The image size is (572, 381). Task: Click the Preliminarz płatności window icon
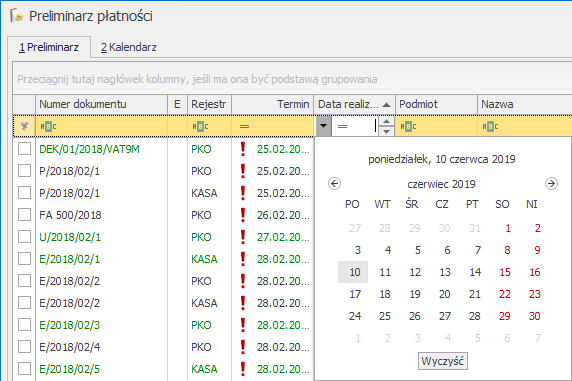click(16, 16)
